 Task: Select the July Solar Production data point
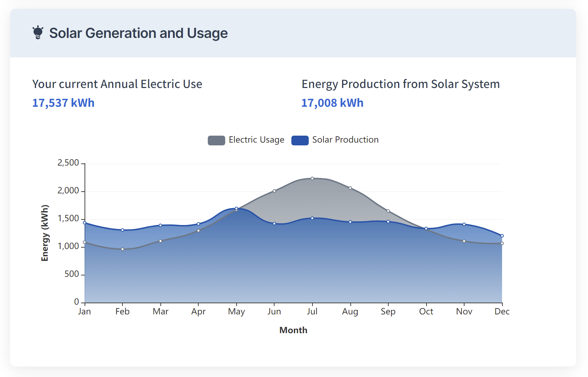[312, 218]
